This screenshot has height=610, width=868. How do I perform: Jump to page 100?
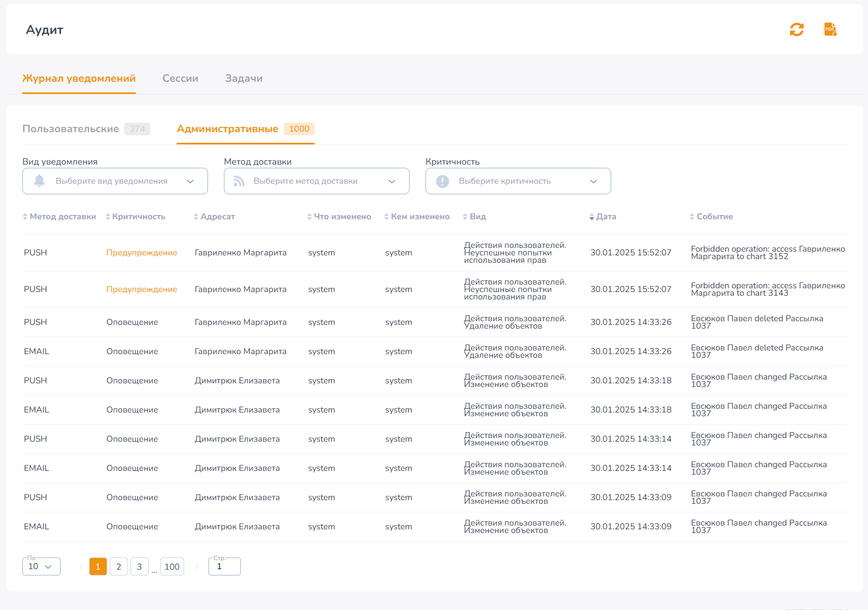coord(172,566)
